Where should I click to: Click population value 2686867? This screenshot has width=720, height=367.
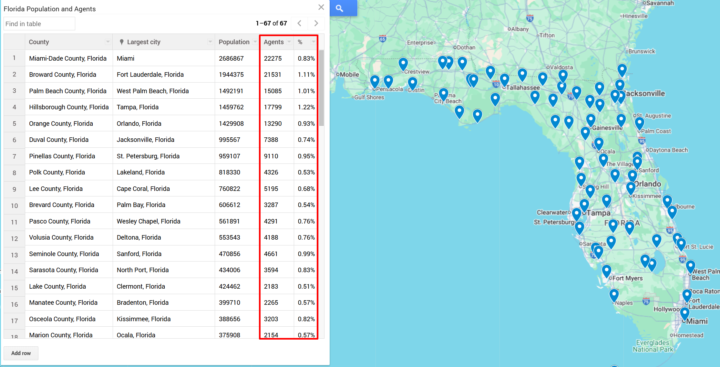[x=231, y=58]
